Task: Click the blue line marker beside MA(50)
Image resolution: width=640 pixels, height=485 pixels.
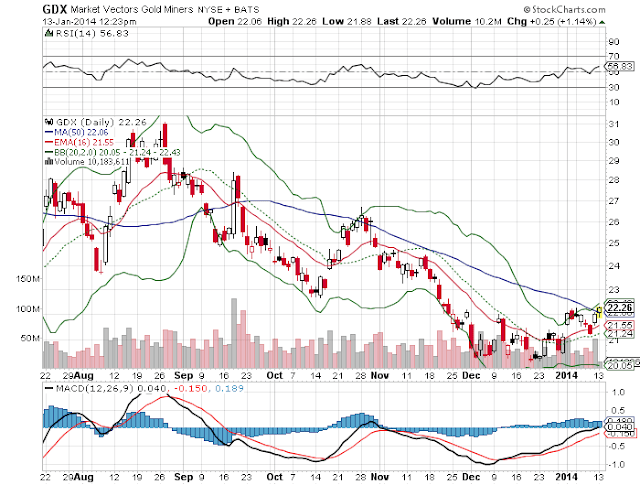Action: pyautogui.click(x=49, y=132)
